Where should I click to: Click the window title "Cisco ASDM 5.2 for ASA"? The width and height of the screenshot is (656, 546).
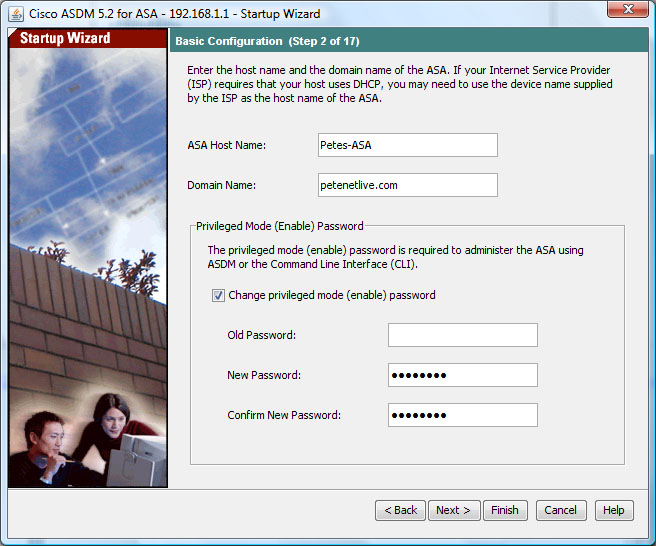tap(93, 14)
